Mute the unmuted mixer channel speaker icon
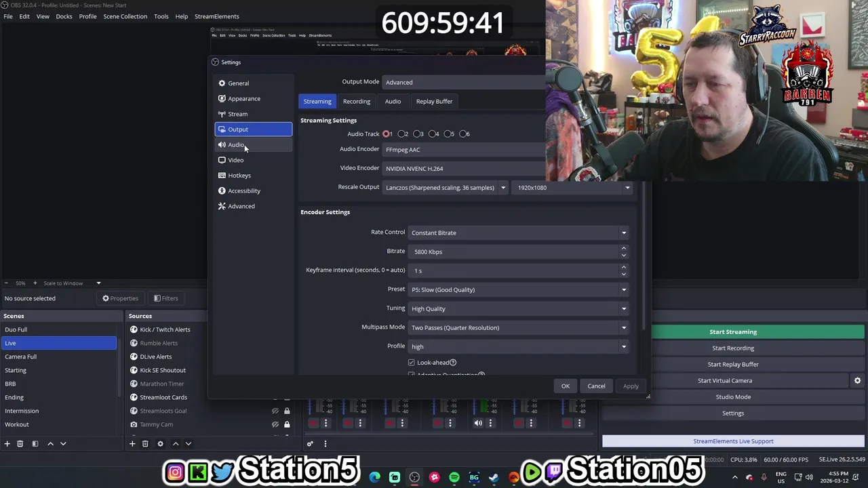Screen dimensions: 868x488 [478, 423]
